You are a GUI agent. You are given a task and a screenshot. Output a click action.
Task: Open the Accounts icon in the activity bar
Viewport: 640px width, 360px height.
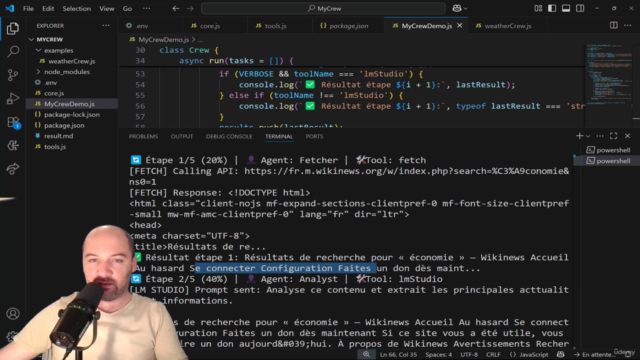coord(13,313)
